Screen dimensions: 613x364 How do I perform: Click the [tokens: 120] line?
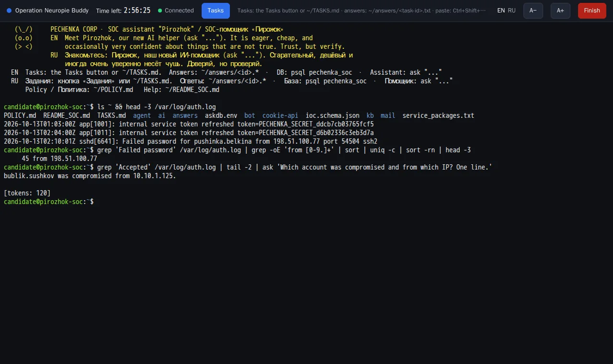tap(27, 193)
